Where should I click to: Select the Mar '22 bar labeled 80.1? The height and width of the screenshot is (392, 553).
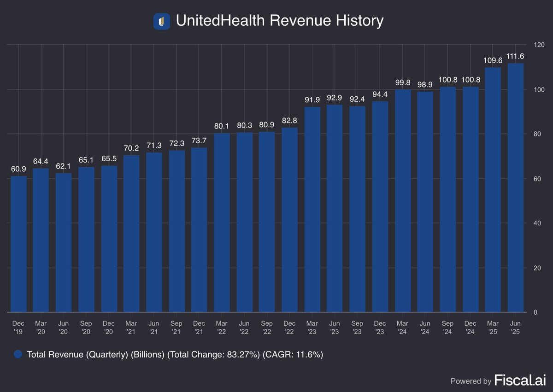tap(222, 222)
